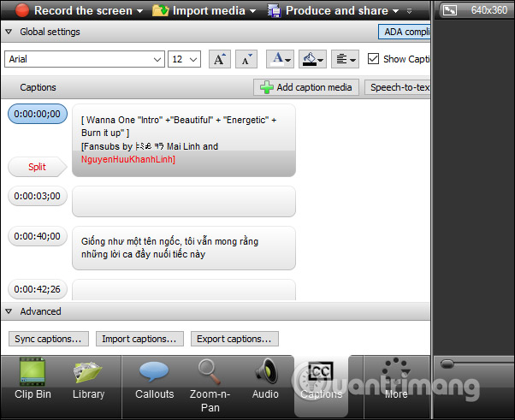Image resolution: width=515 pixels, height=420 pixels.
Task: Click Sync captions button
Action: [49, 339]
